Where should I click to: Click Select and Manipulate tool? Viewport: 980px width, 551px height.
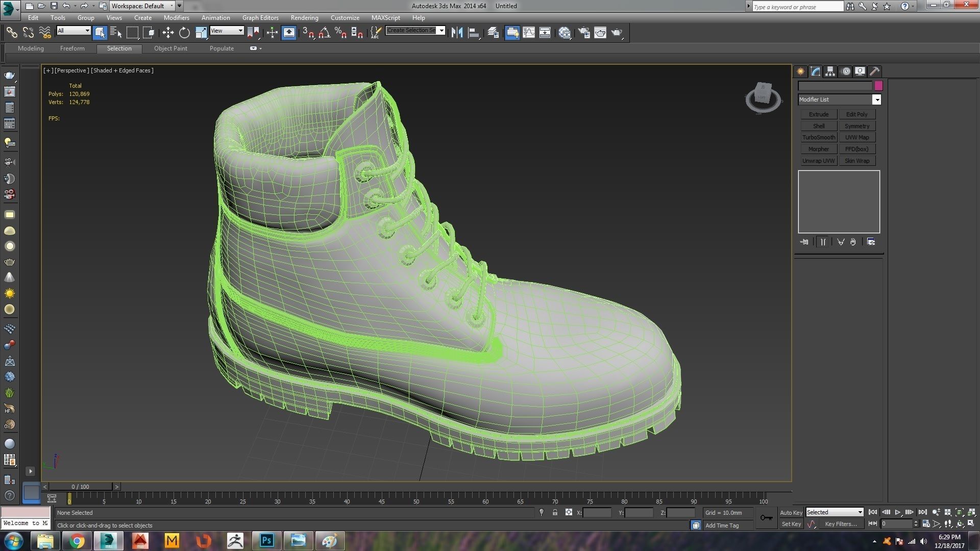[272, 33]
